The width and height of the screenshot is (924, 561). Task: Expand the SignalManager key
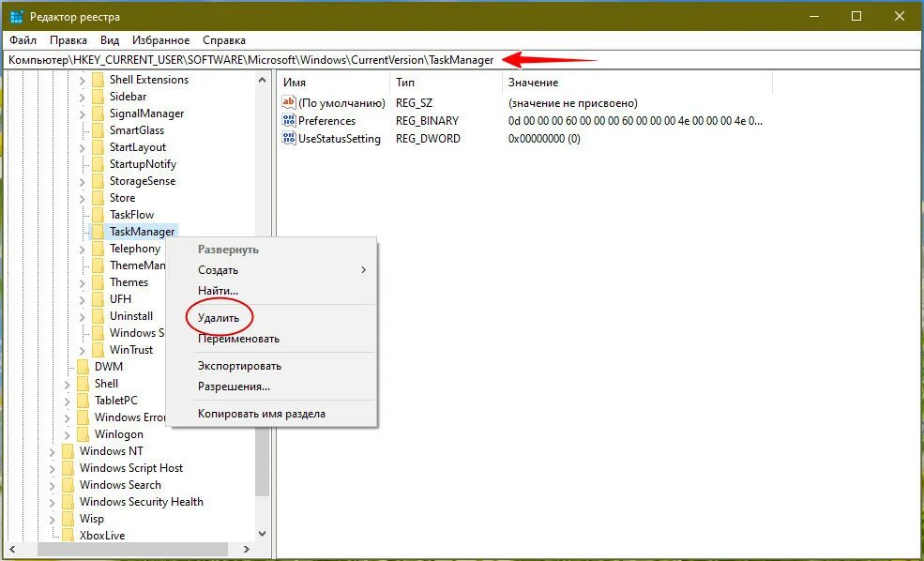click(83, 114)
